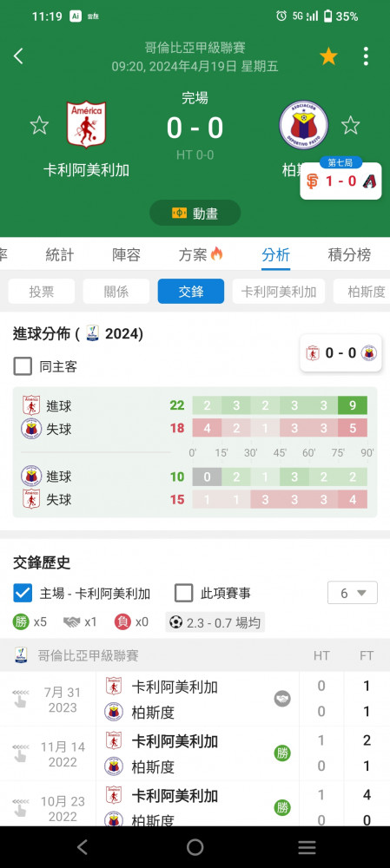Select the 關係 filter chip
This screenshot has width=390, height=868.
click(x=116, y=291)
